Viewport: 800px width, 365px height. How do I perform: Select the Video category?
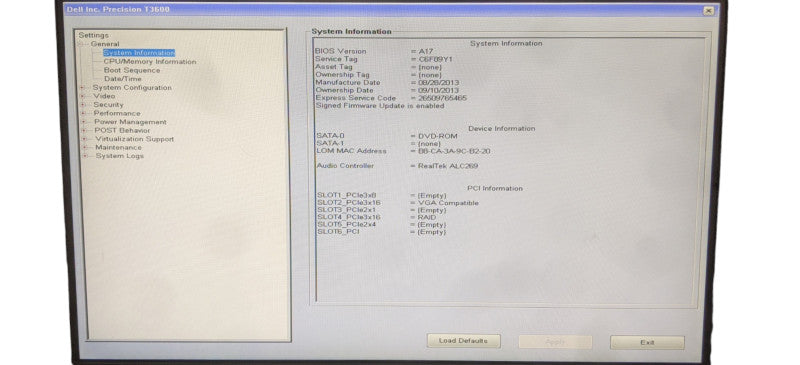(x=104, y=96)
